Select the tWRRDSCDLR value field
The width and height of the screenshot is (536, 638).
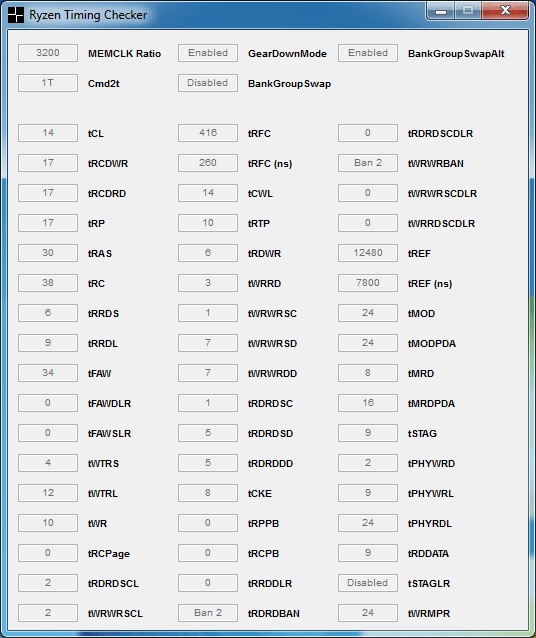click(x=368, y=223)
